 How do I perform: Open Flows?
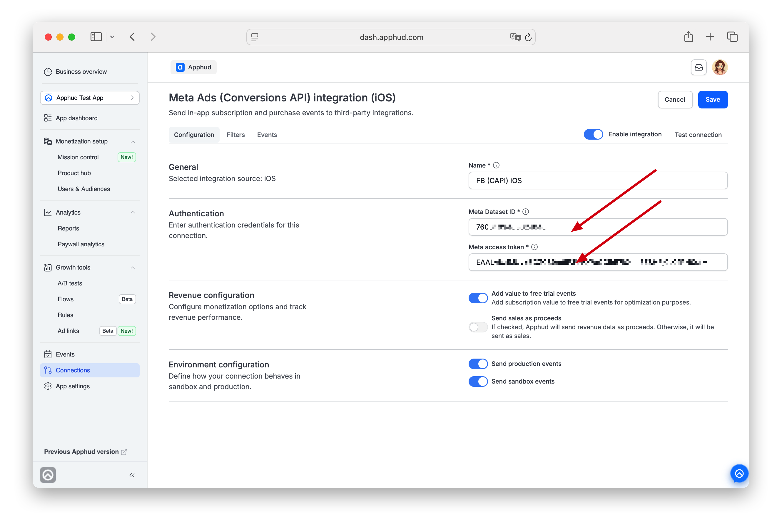point(65,299)
